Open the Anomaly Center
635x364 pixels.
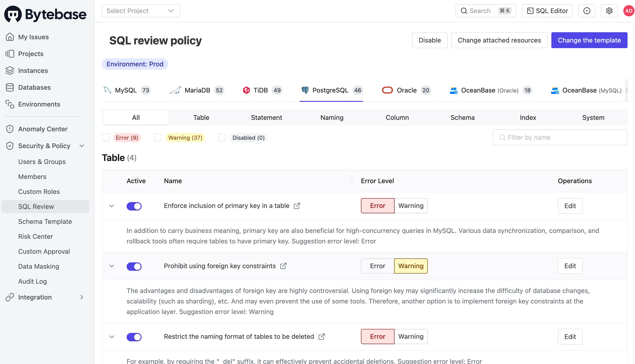(43, 129)
